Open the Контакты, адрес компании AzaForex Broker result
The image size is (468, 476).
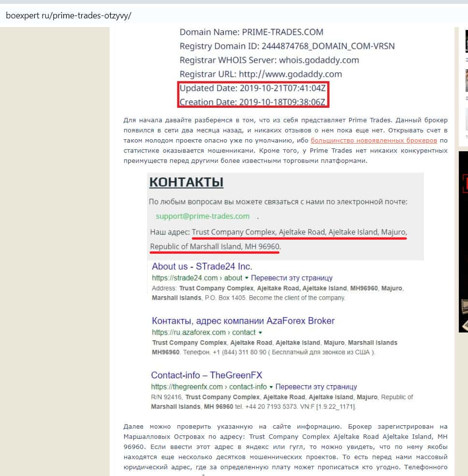[x=243, y=320]
